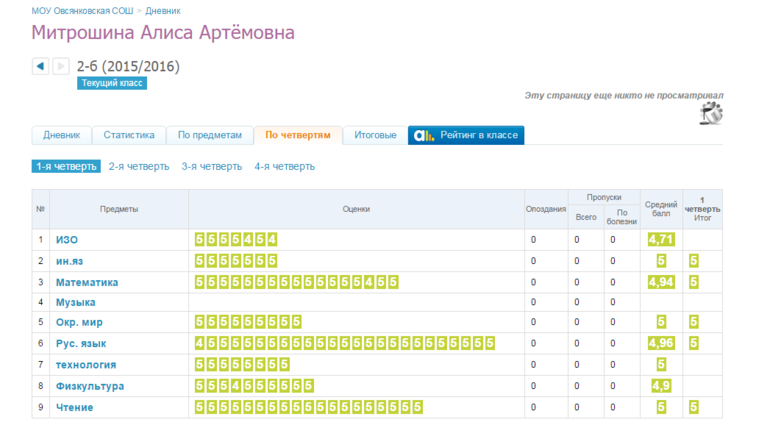The height and width of the screenshot is (439, 770).
Task: Switch to the Дневник tab
Action: click(62, 135)
